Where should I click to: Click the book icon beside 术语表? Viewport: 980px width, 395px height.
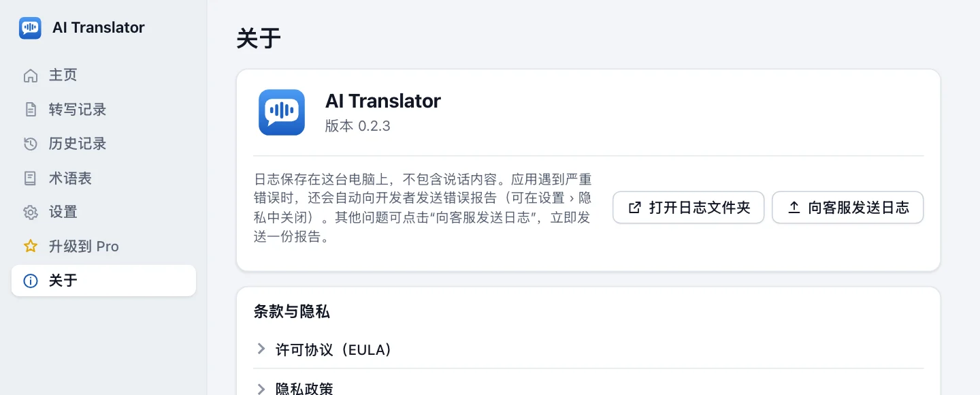31,178
